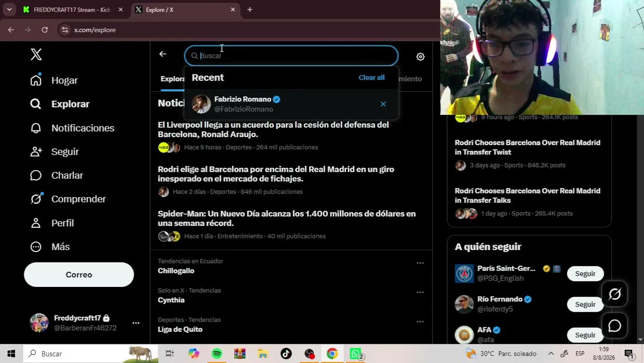Open Windows notification center
The height and width of the screenshot is (363, 644).
tap(628, 354)
